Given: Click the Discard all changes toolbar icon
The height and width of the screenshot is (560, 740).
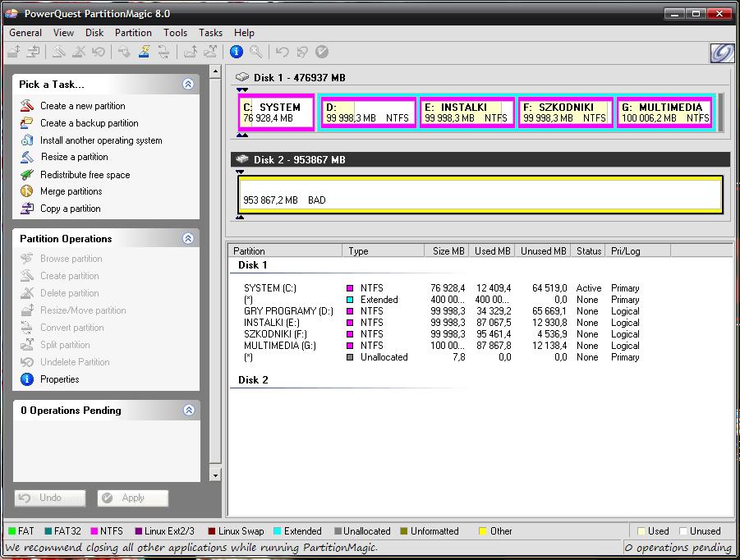Looking at the screenshot, I should 302,52.
